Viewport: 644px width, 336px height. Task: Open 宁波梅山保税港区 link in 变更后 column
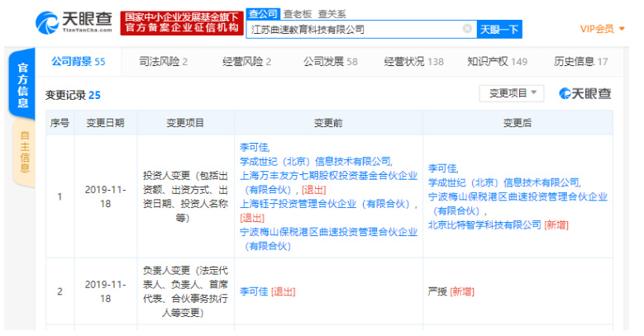pyautogui.click(x=518, y=203)
